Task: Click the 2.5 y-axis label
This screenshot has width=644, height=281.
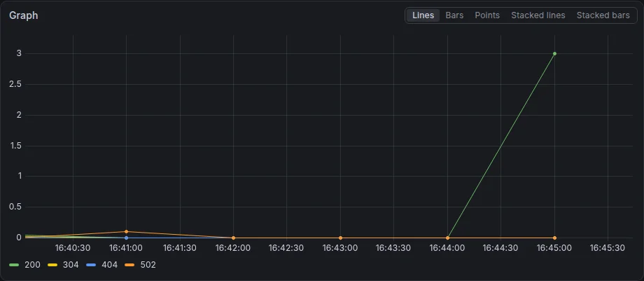Action: click(x=15, y=84)
